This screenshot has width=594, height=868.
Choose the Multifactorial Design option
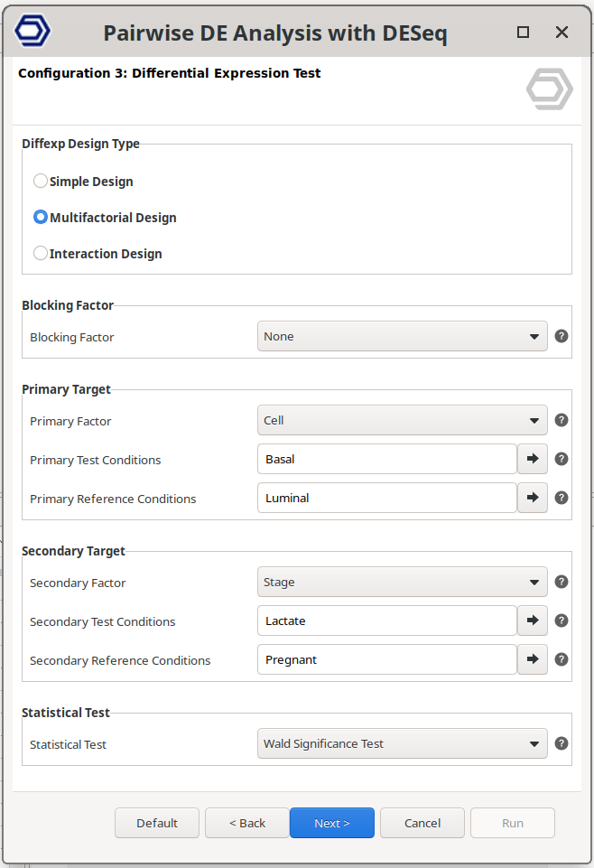pos(41,217)
